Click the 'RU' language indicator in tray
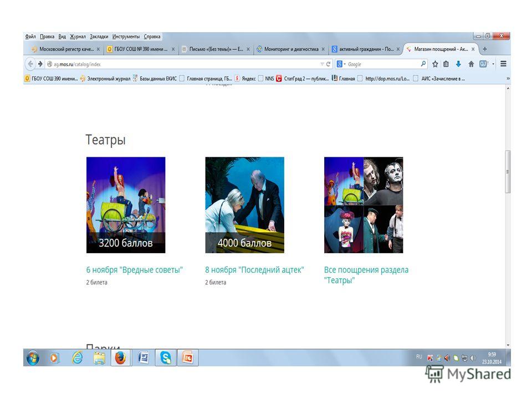The width and height of the screenshot is (532, 399). [x=419, y=357]
